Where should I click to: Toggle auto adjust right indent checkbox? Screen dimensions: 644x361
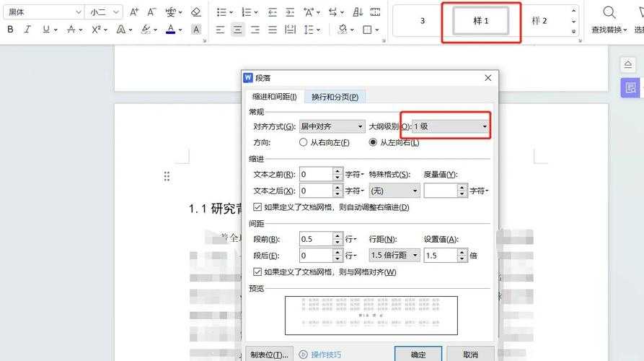pos(257,207)
